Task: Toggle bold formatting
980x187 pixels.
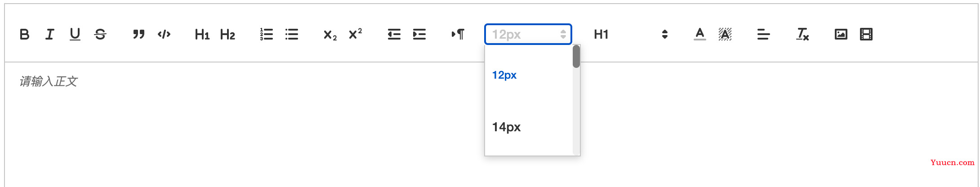Action: tap(25, 34)
